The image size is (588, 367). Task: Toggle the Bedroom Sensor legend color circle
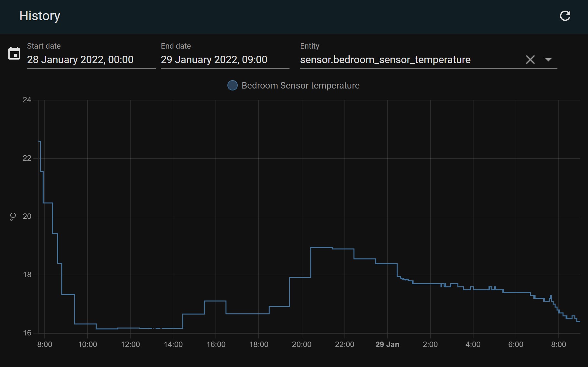232,85
